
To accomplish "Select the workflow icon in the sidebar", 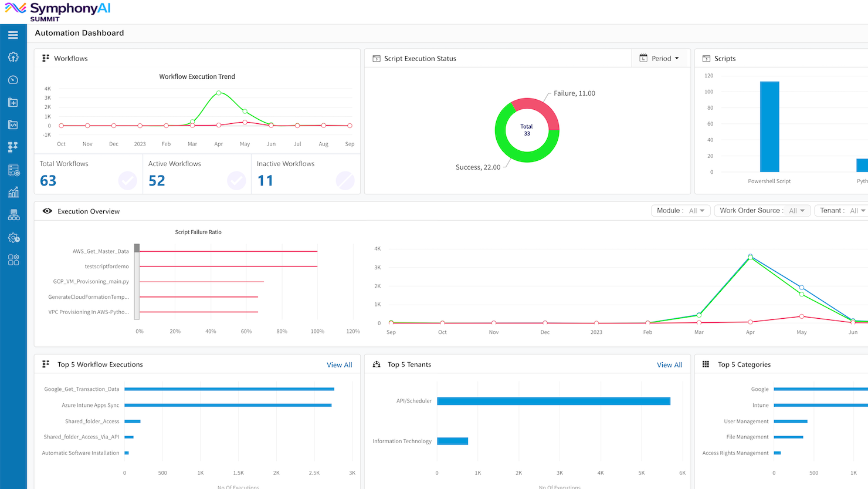I will 13,147.
